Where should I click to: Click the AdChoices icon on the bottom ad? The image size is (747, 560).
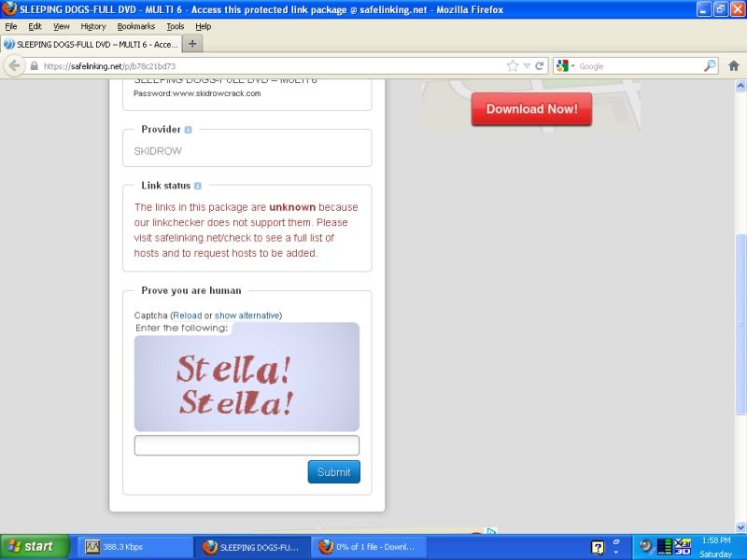click(x=492, y=532)
